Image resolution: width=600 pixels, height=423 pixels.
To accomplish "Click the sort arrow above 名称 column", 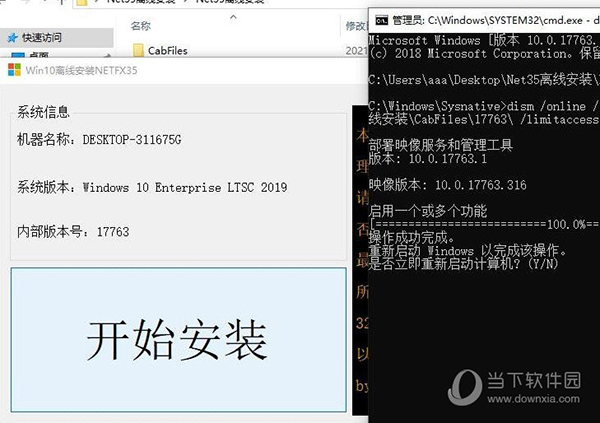I will (x=233, y=17).
